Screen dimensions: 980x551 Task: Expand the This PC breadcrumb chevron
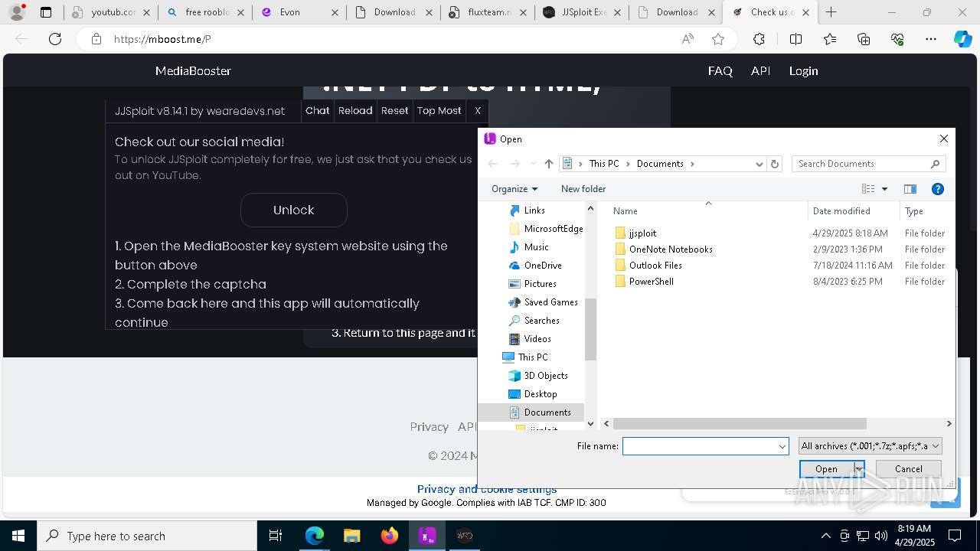click(x=628, y=164)
